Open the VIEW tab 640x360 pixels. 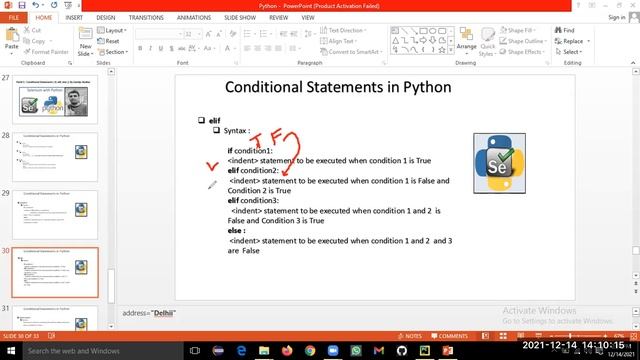pos(308,18)
